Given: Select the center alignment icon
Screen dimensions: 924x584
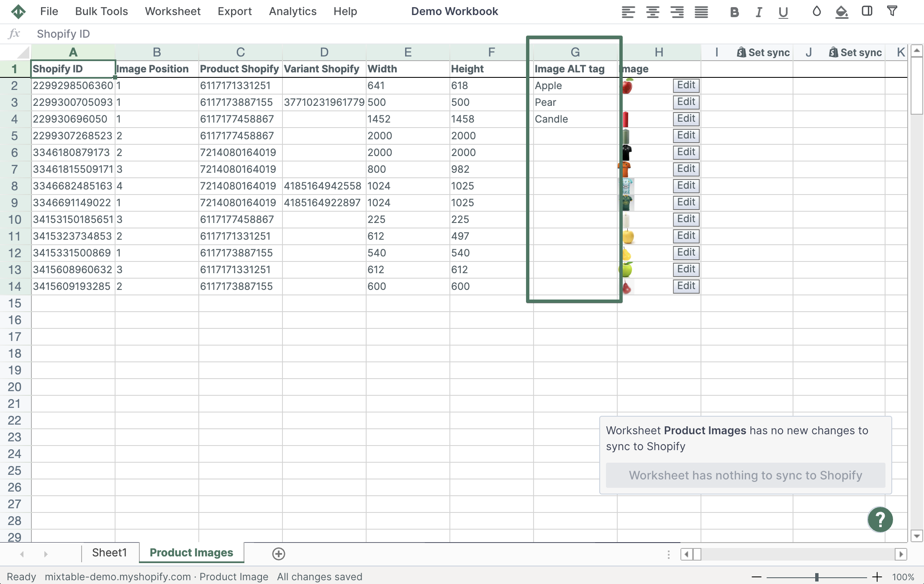Looking at the screenshot, I should pos(652,12).
